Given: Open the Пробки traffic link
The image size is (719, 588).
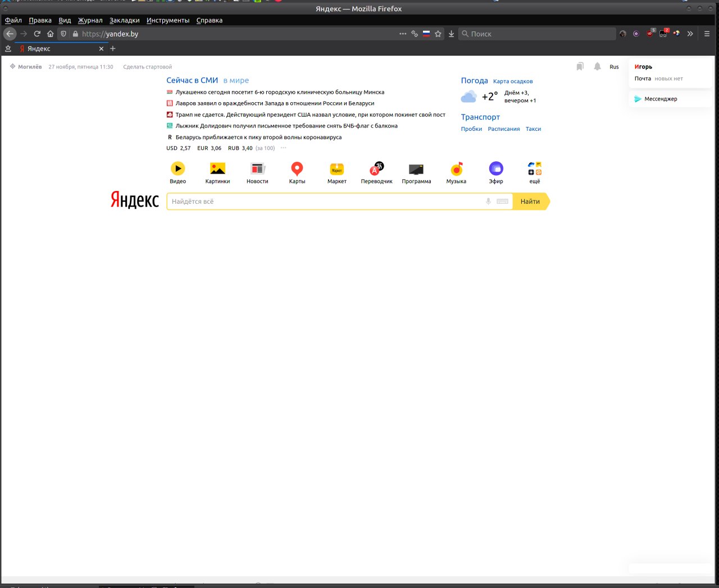Looking at the screenshot, I should coord(471,129).
